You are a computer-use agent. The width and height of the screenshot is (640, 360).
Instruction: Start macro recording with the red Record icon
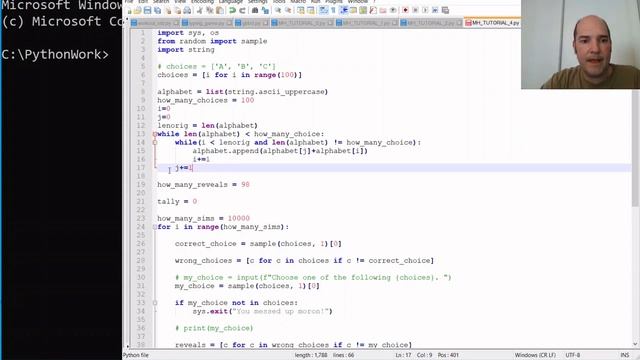coord(406,10)
